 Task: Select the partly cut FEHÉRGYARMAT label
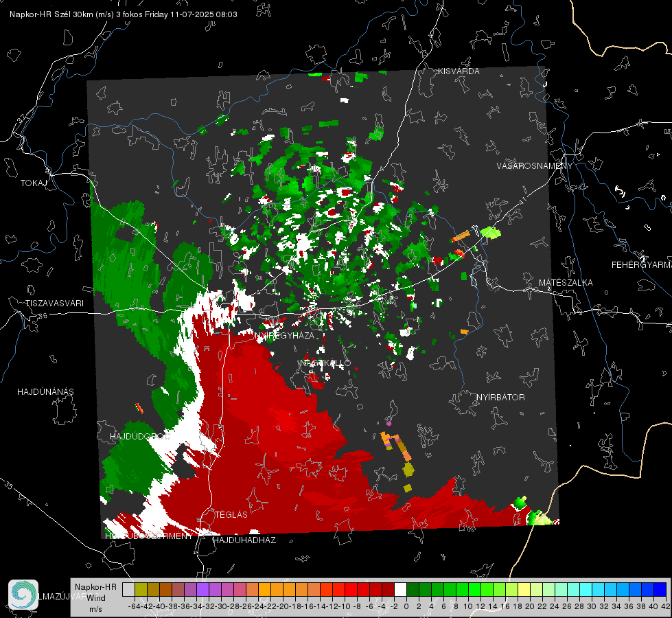tap(642, 265)
